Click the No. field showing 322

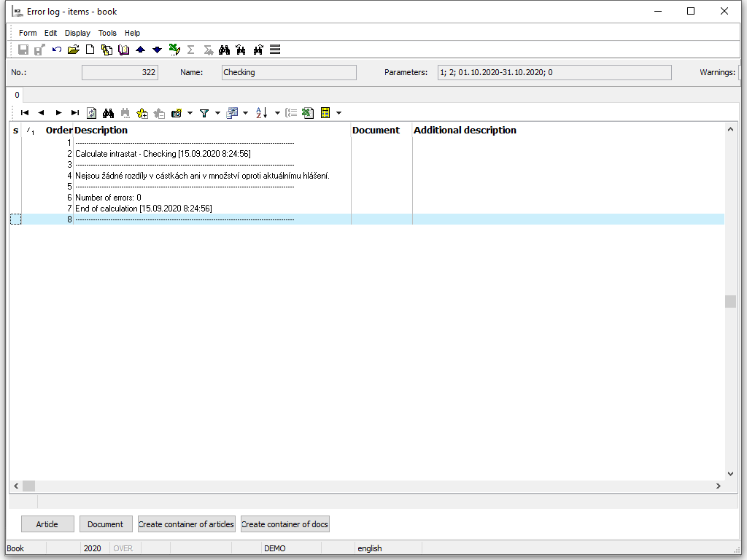[120, 72]
